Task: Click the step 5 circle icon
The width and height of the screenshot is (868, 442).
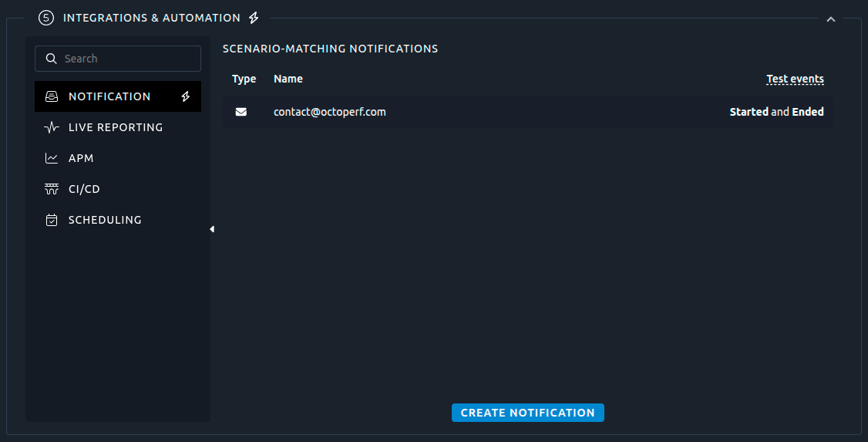Action: pyautogui.click(x=46, y=18)
